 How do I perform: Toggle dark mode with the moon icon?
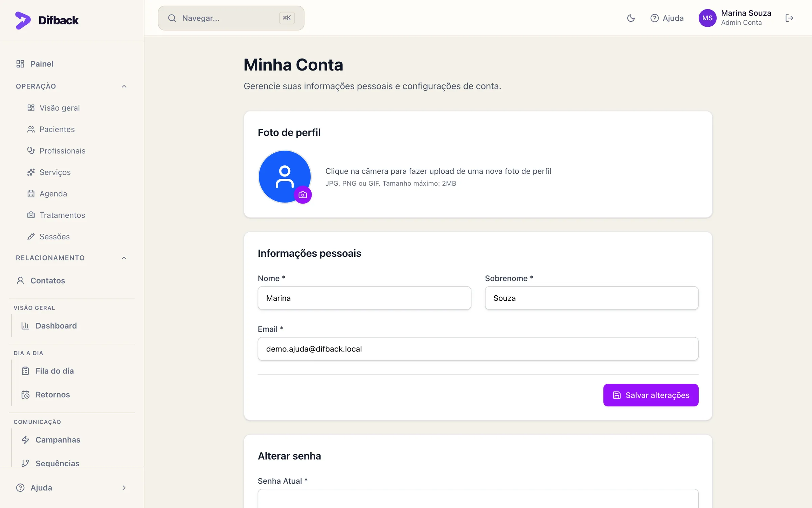click(x=631, y=18)
